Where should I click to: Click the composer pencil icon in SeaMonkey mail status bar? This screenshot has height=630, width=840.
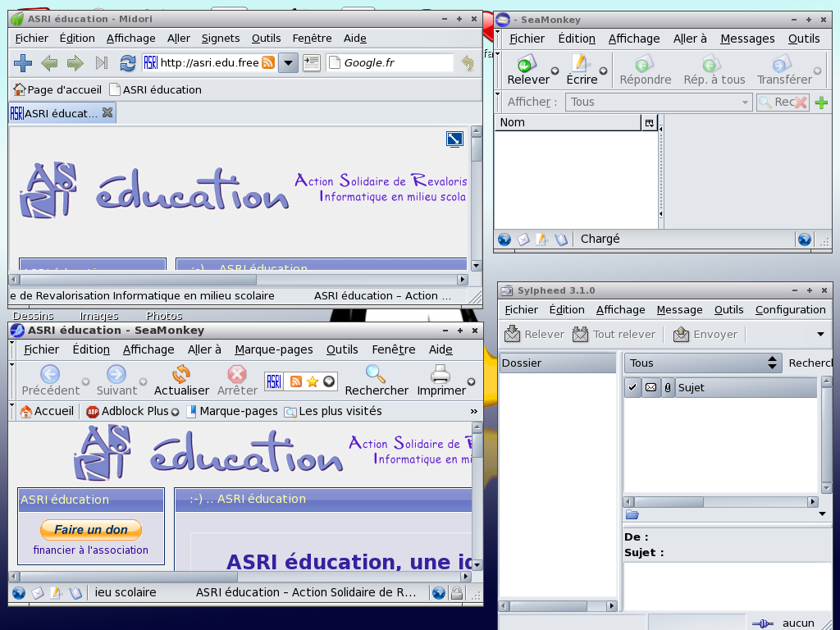pyautogui.click(x=541, y=240)
